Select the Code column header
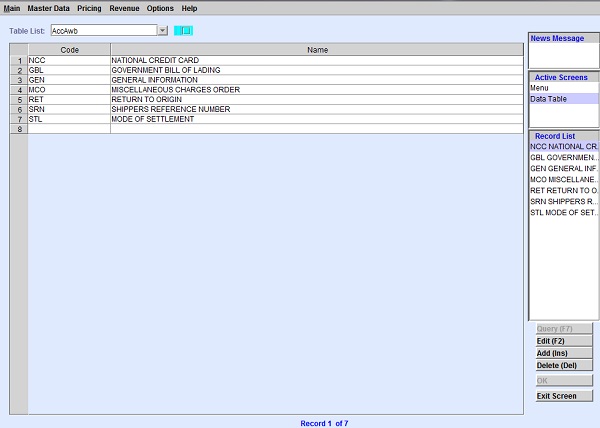 coord(69,50)
